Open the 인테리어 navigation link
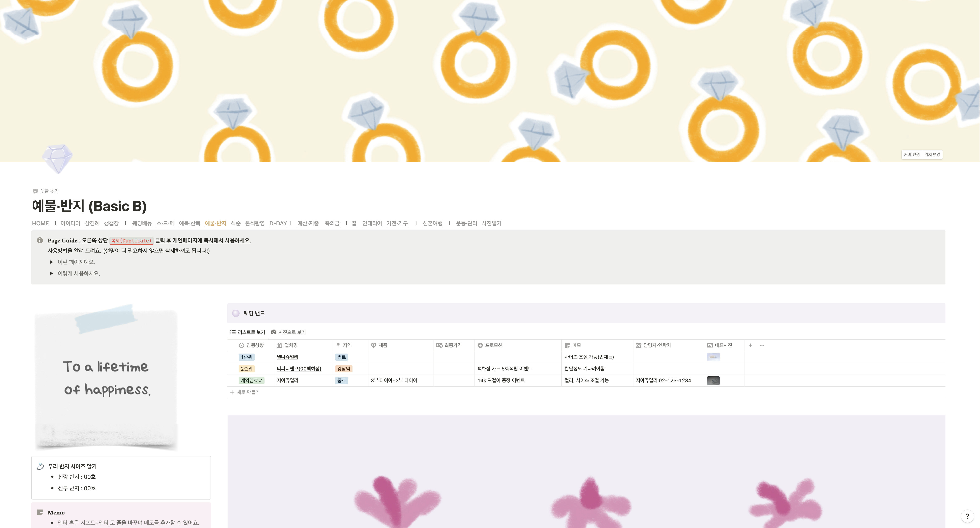Screen dimensions: 980x528 click(x=372, y=224)
